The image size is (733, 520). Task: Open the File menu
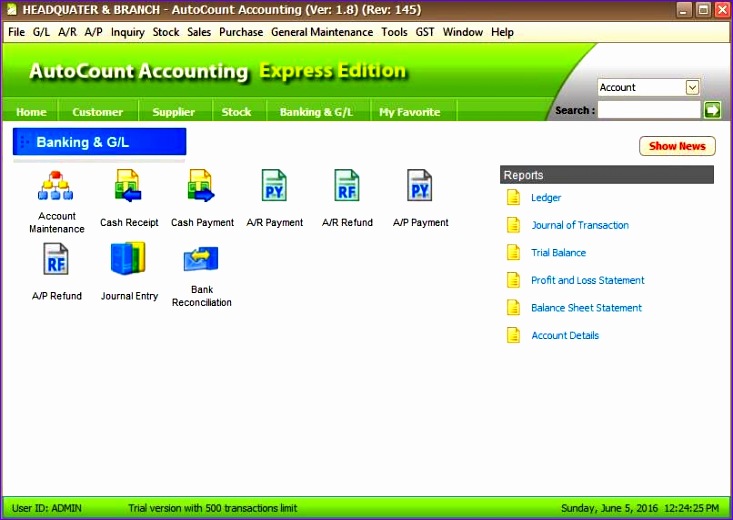pyautogui.click(x=16, y=32)
